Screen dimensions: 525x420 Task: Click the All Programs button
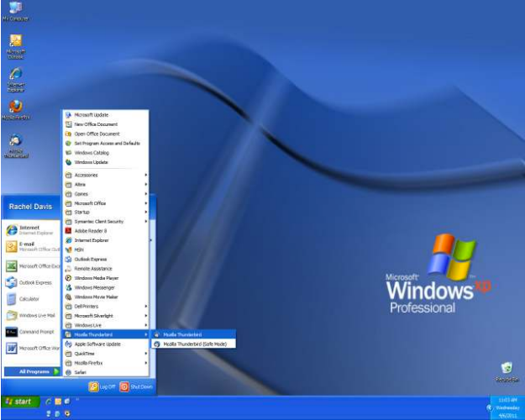[x=33, y=371]
